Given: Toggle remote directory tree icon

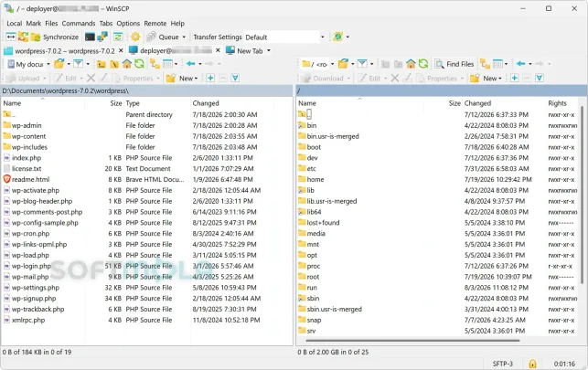Looking at the screenshot, I should click(485, 64).
